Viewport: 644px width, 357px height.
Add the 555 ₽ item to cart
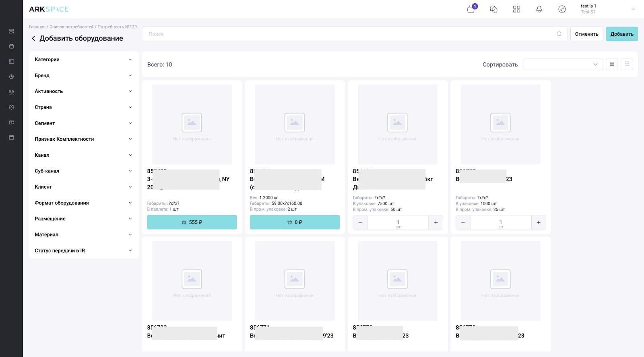tap(192, 222)
